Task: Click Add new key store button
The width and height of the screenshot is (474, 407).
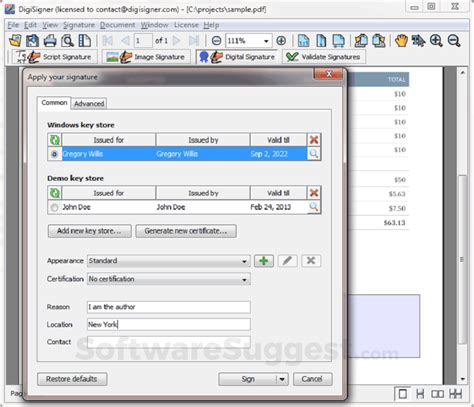Action: pos(89,231)
